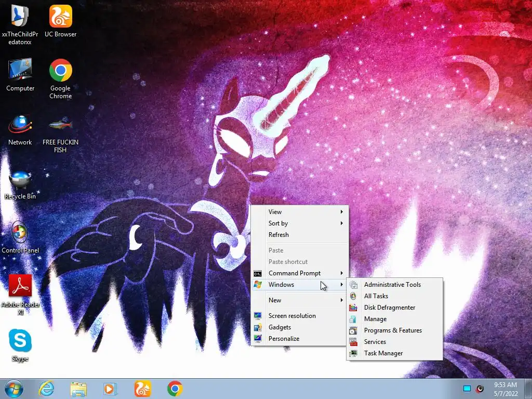Choose Gadgets from context menu
The height and width of the screenshot is (399, 532).
pos(300,327)
